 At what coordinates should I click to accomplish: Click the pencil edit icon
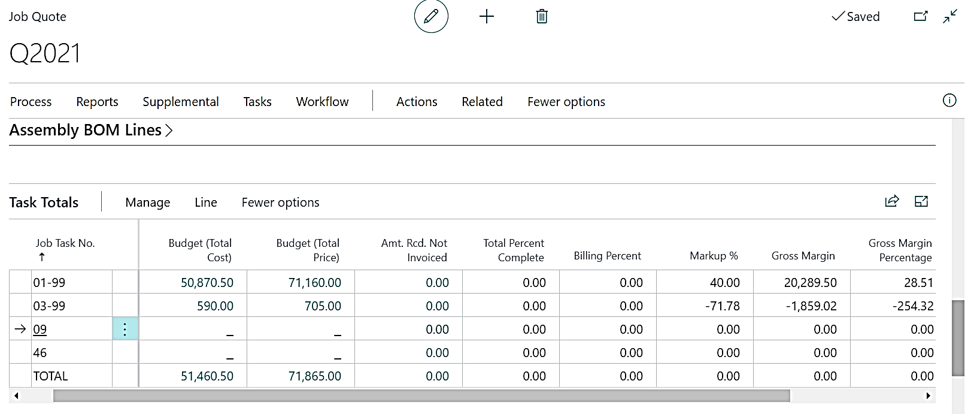[431, 16]
